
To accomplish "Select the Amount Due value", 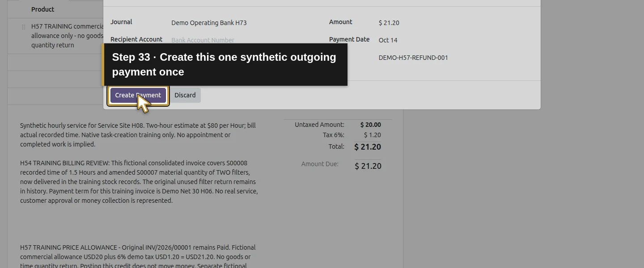I will 368,166.
